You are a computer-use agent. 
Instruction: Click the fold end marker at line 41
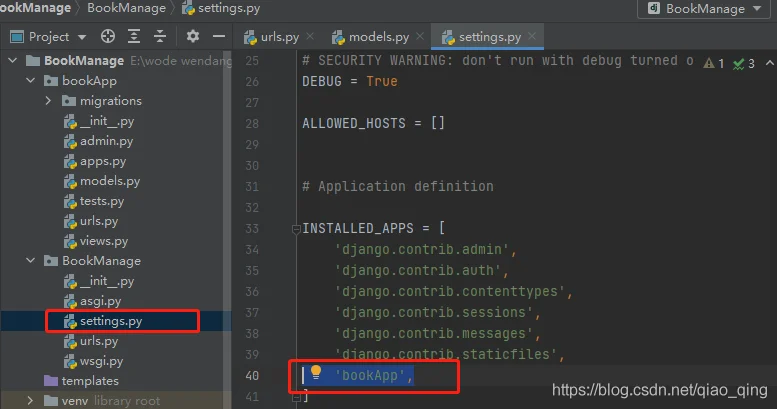pyautogui.click(x=296, y=397)
